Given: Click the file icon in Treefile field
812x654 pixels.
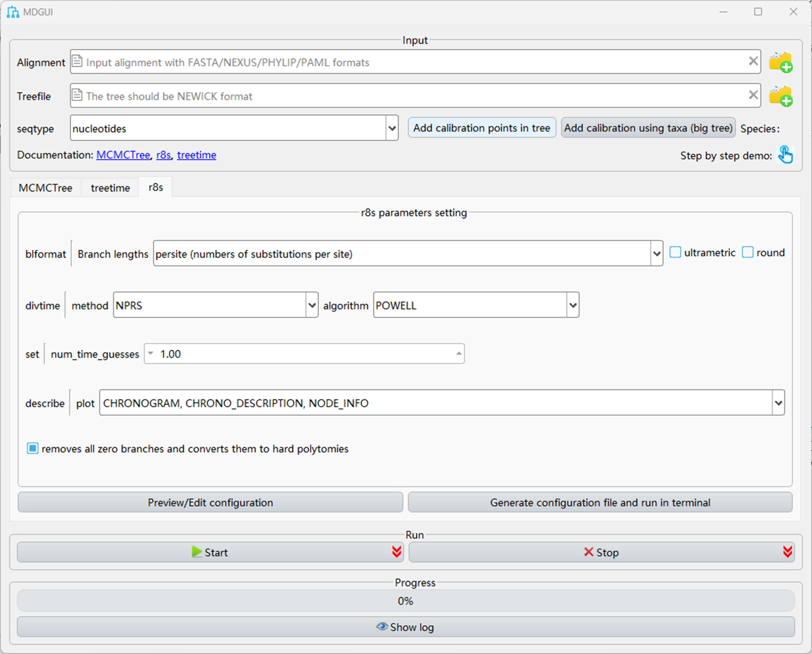Looking at the screenshot, I should point(77,95).
